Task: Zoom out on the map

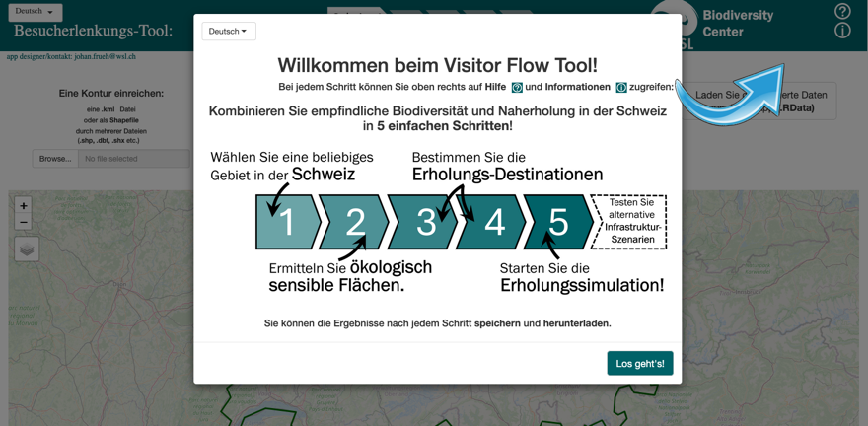Action: (24, 223)
